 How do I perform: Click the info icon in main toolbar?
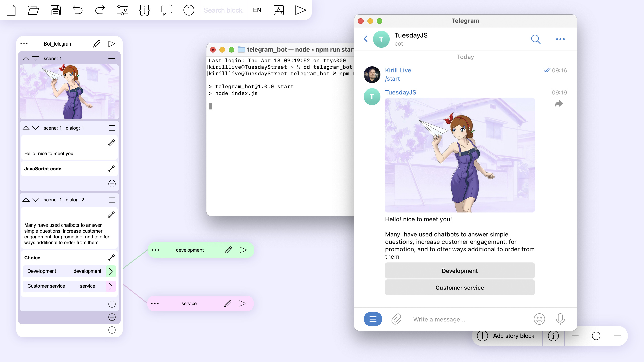pyautogui.click(x=188, y=10)
